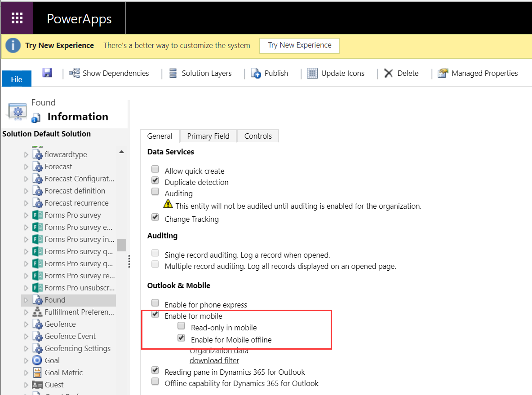Expand the Found tree node
The image size is (532, 395).
pos(26,300)
